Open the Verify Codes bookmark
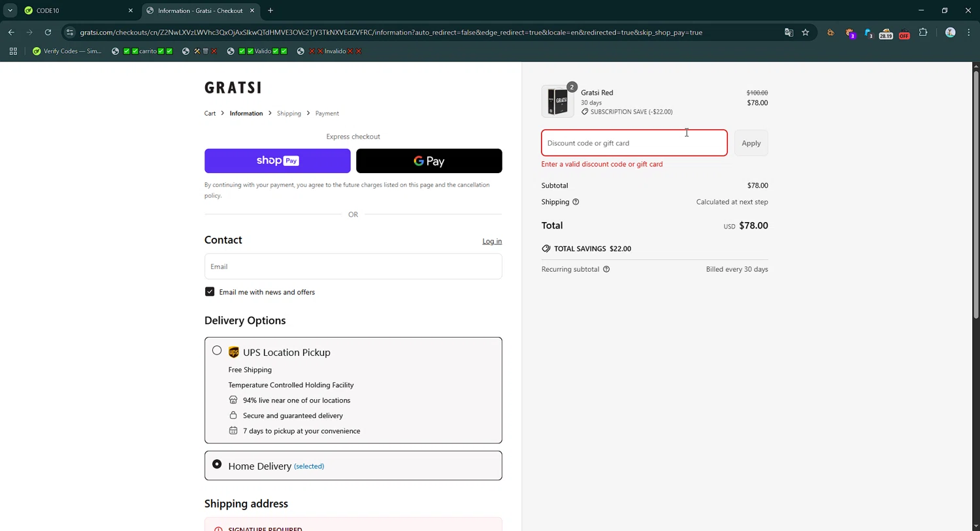The height and width of the screenshot is (531, 980). (67, 51)
